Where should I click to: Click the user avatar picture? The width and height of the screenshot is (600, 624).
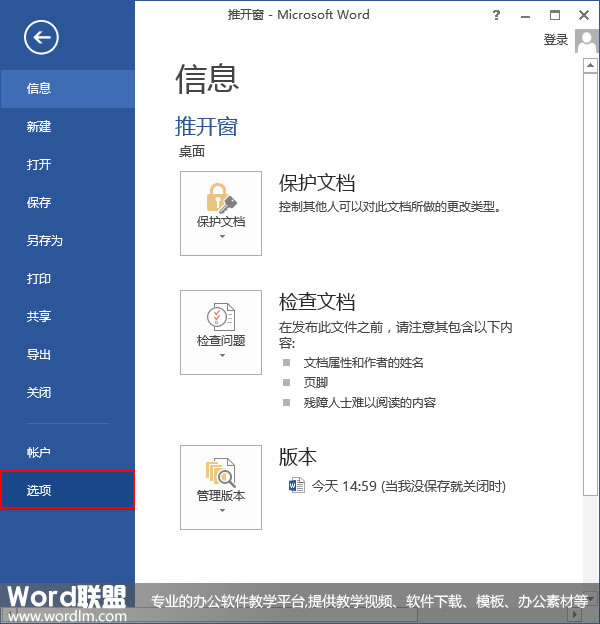587,40
